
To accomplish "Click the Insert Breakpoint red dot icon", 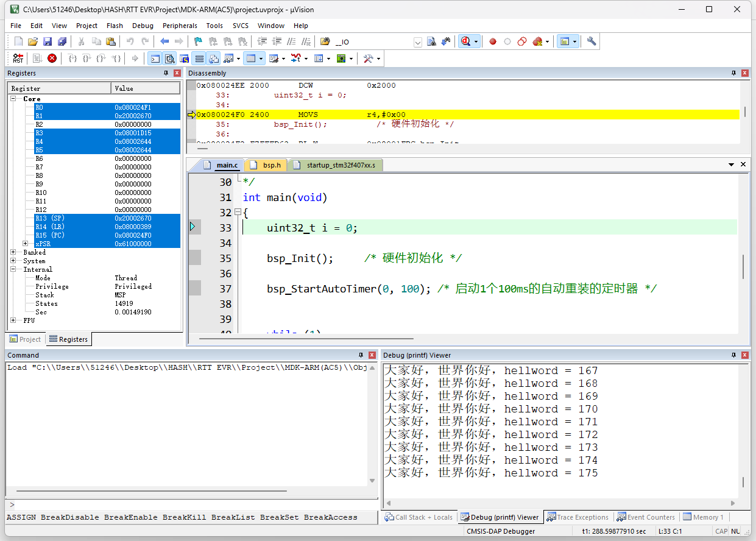I will coord(492,41).
